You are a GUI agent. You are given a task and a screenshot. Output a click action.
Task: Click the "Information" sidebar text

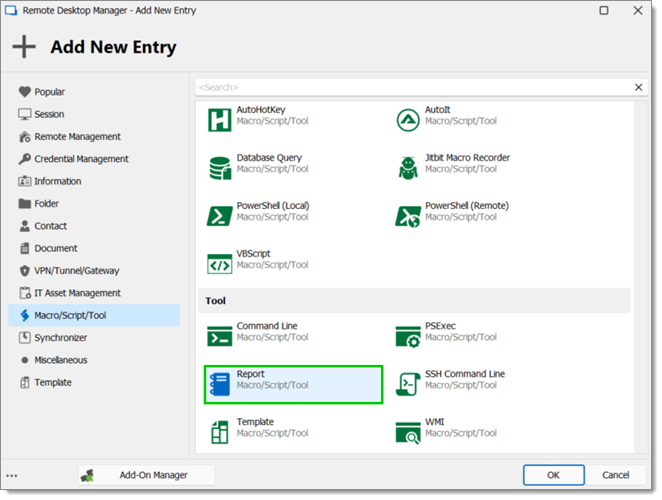pyautogui.click(x=57, y=181)
